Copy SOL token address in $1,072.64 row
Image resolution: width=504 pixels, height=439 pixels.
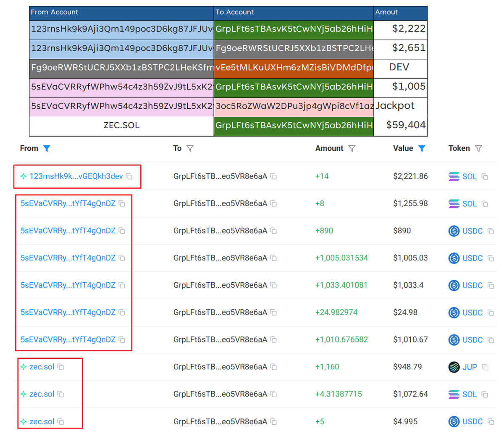coord(485,394)
